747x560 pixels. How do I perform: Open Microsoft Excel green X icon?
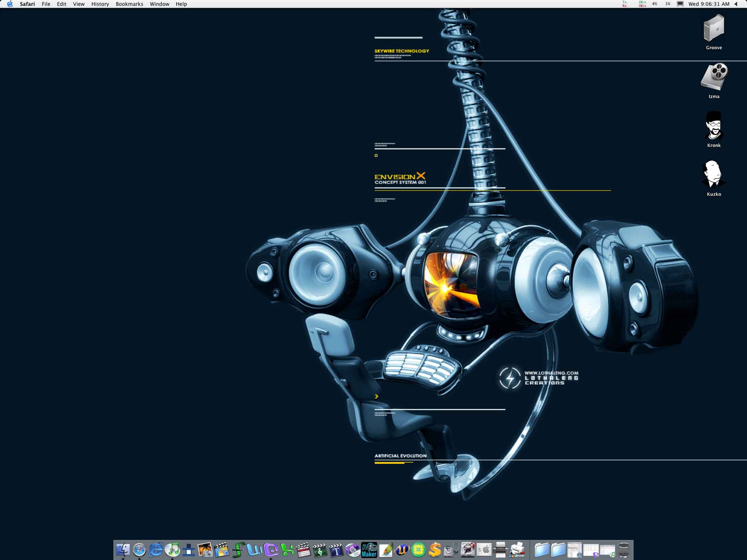pyautogui.click(x=287, y=550)
